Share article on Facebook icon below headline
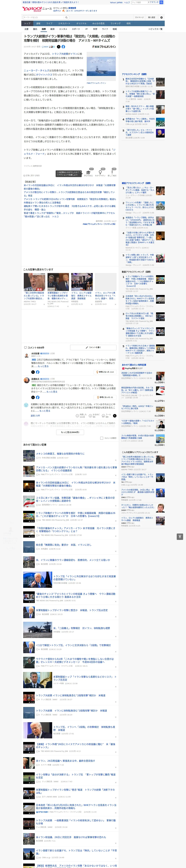Viewport: 186px width, 868px height. (63, 47)
